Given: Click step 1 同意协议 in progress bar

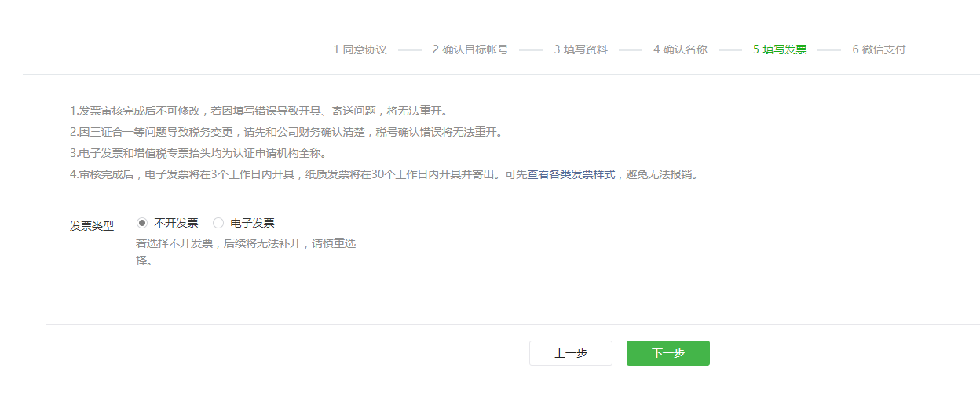Looking at the screenshot, I should [360, 49].
